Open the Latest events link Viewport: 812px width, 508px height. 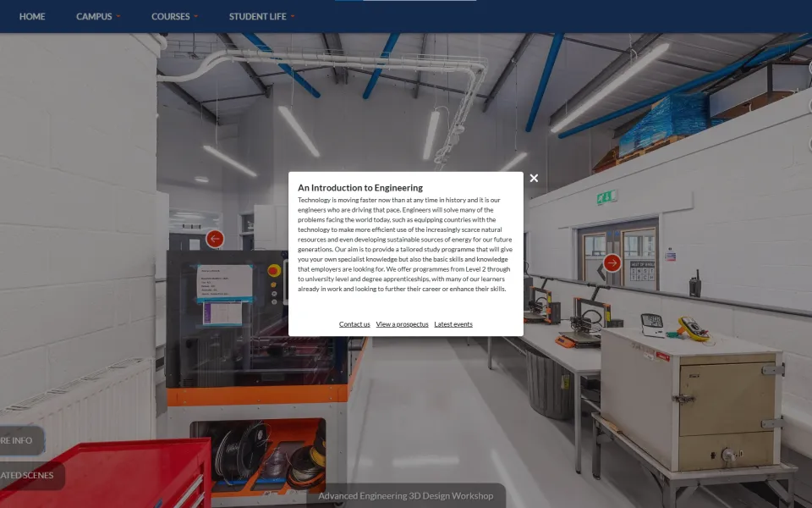453,324
